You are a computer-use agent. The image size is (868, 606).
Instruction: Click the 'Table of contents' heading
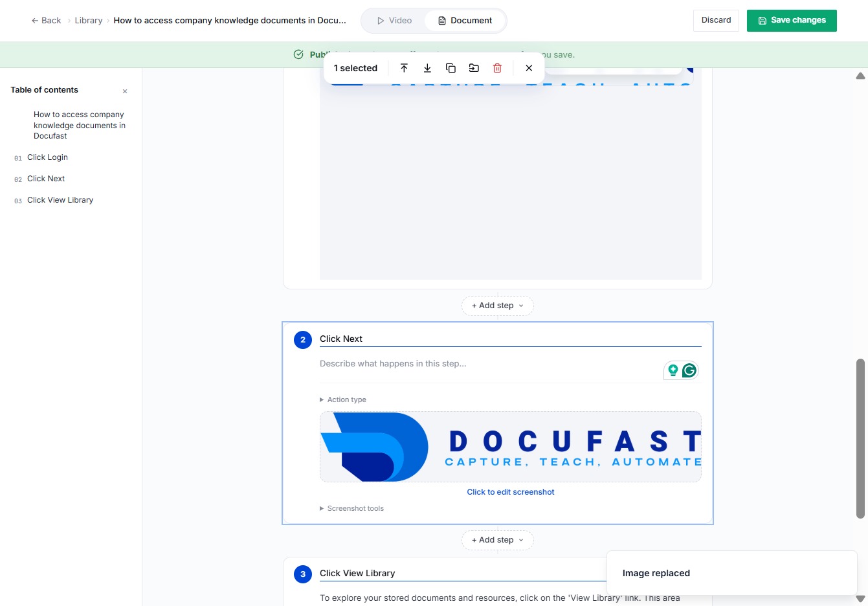[44, 90]
